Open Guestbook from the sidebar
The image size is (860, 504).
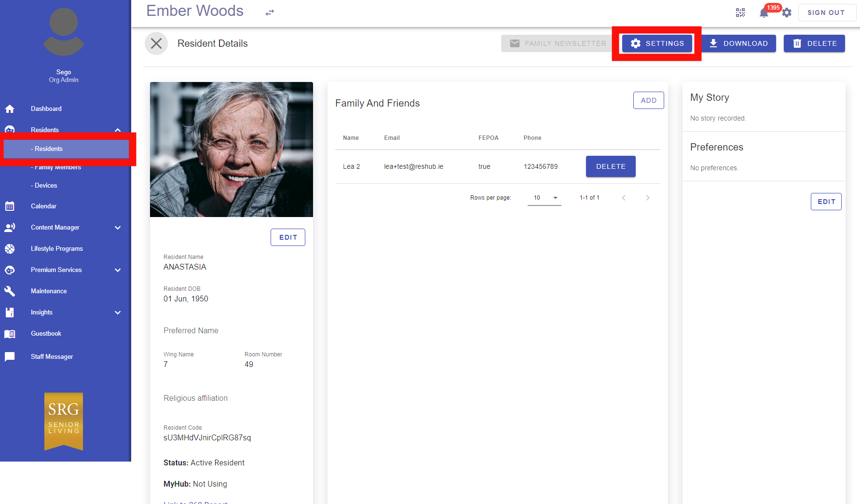tap(46, 334)
